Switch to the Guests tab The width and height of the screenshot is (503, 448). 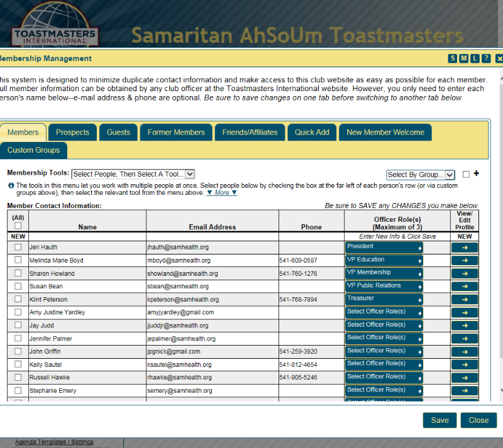[x=118, y=133]
